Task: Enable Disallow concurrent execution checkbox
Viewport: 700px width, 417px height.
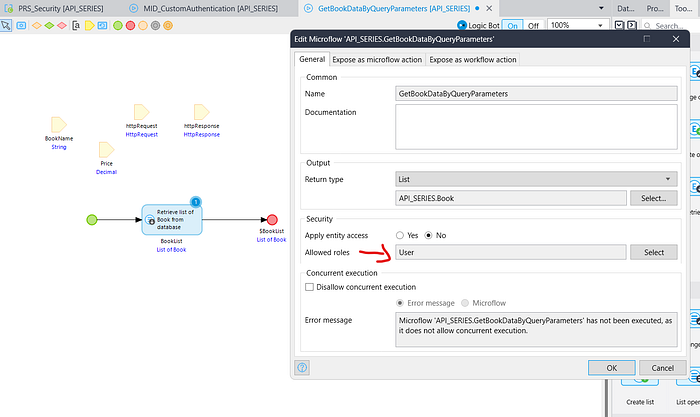Action: [310, 287]
